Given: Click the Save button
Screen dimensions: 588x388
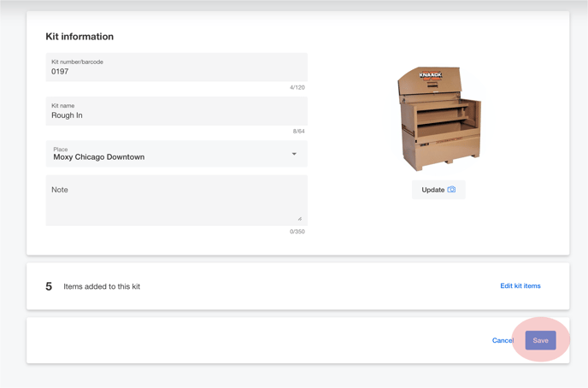Looking at the screenshot, I should pos(540,340).
